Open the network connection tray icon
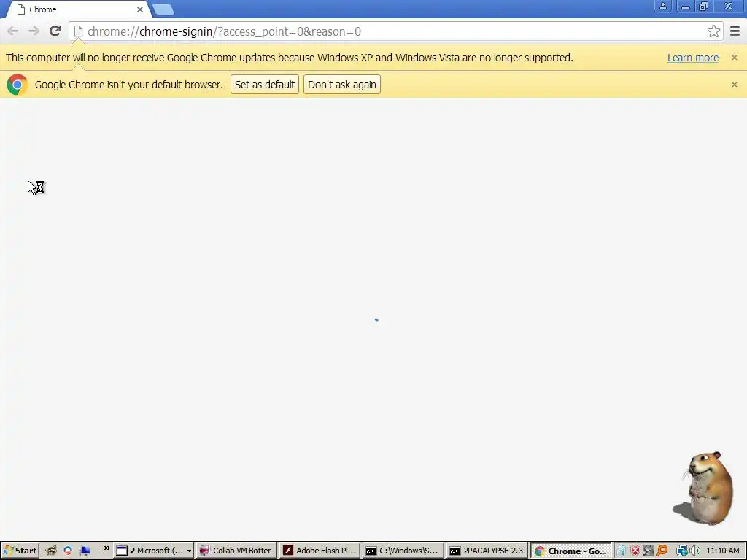Viewport: 747px width, 560px height. [682, 551]
